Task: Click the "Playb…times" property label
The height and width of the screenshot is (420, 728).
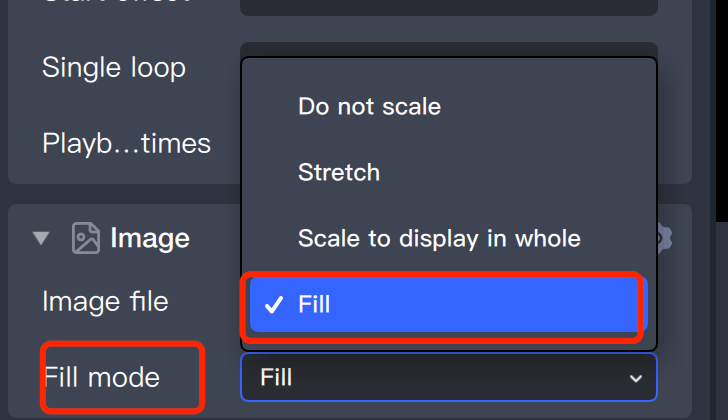Action: click(x=126, y=143)
